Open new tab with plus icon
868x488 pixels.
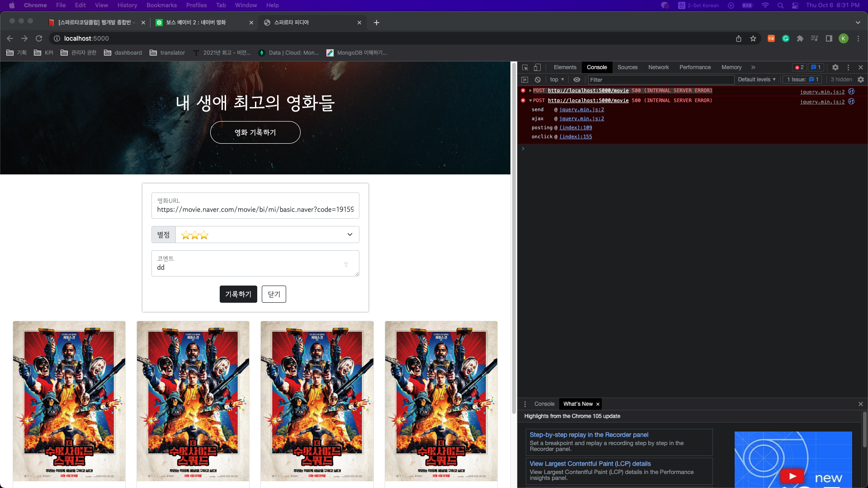click(x=377, y=23)
